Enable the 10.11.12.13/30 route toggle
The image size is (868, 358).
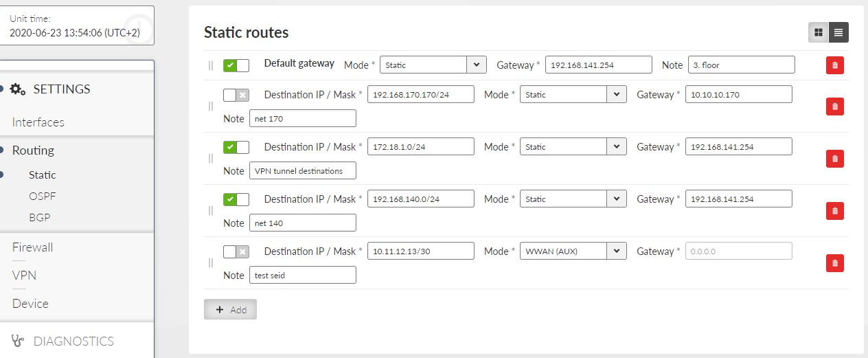pyautogui.click(x=236, y=251)
